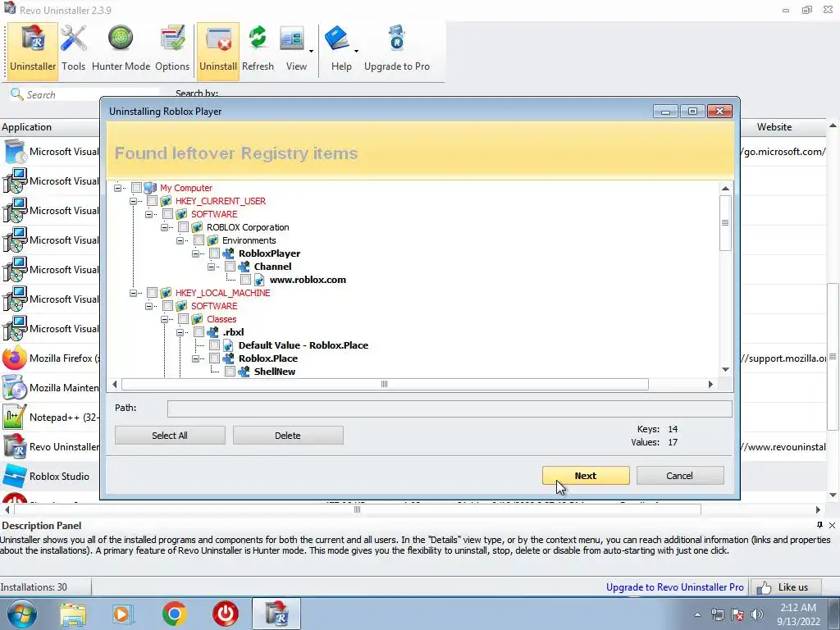Collapse the Classes tree node
The height and width of the screenshot is (630, 840).
(x=164, y=319)
